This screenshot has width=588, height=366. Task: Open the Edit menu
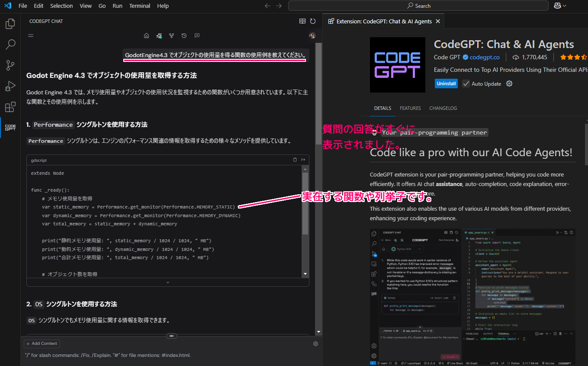click(39, 6)
